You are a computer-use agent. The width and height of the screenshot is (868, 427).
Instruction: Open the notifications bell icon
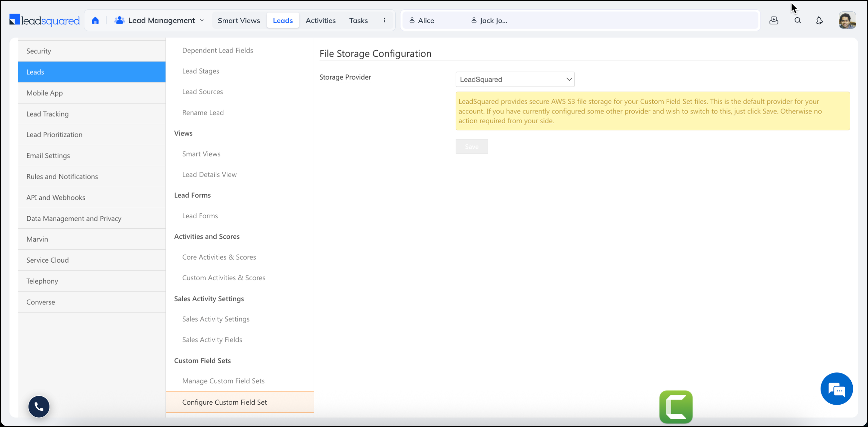(820, 20)
